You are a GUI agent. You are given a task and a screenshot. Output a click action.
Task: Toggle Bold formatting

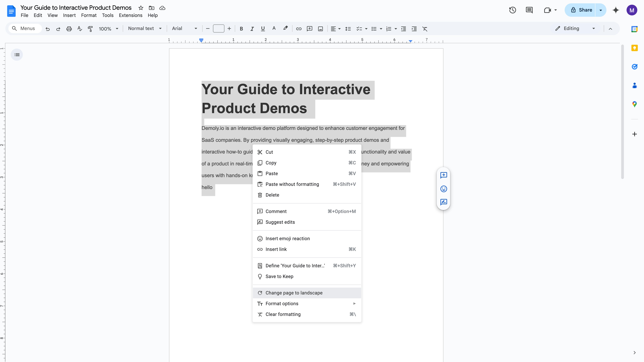click(241, 29)
